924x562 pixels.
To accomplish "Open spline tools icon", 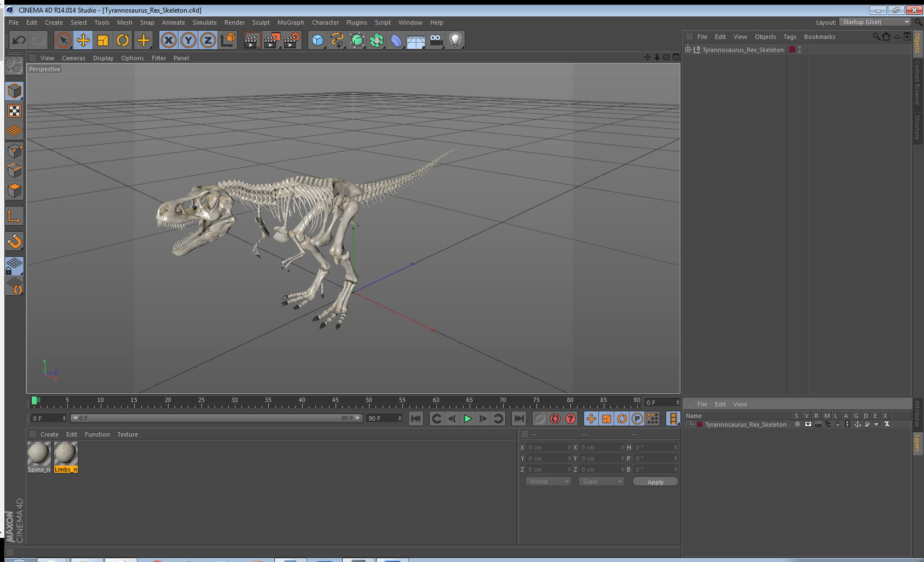I will [337, 40].
